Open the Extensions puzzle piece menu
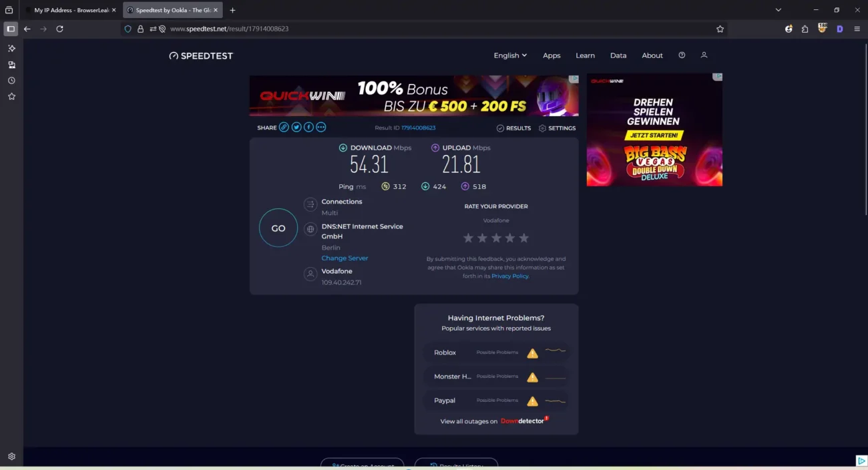Image resolution: width=868 pixels, height=470 pixels. tap(805, 29)
